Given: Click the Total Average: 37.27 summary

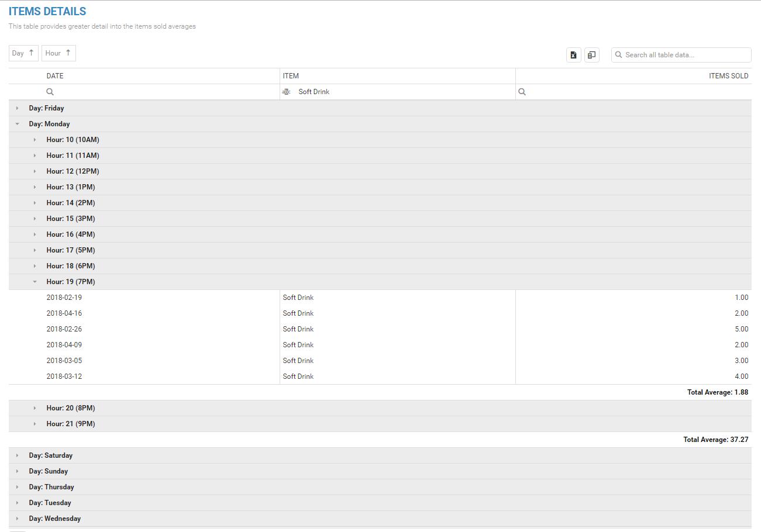Looking at the screenshot, I should 716,440.
